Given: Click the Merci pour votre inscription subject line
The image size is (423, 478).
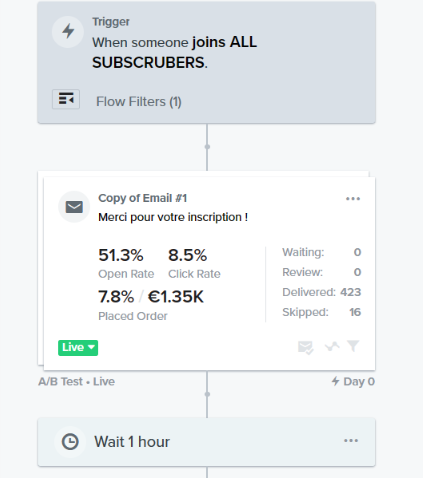Looking at the screenshot, I should 173,217.
